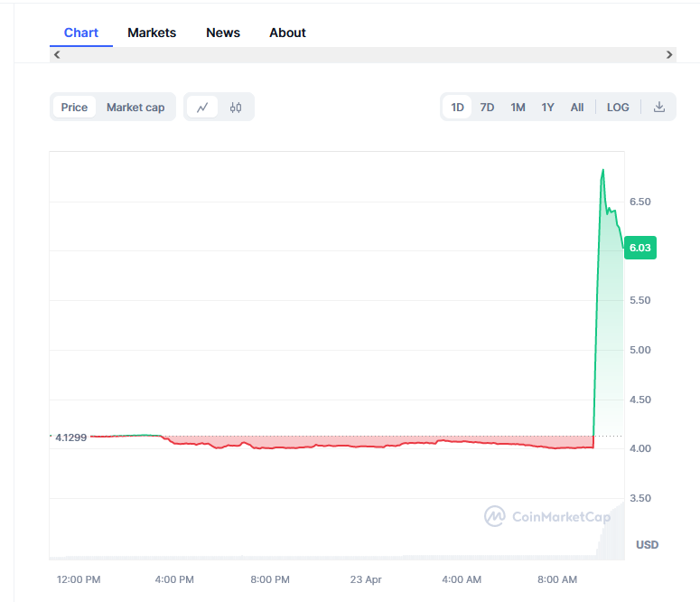Viewport: 700px width, 602px height.
Task: Click the 3.50 price axis label
Action: 640,498
